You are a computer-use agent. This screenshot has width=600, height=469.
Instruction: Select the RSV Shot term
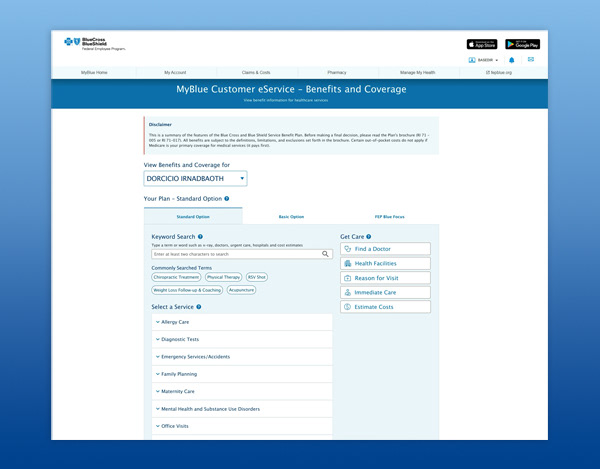click(x=257, y=277)
